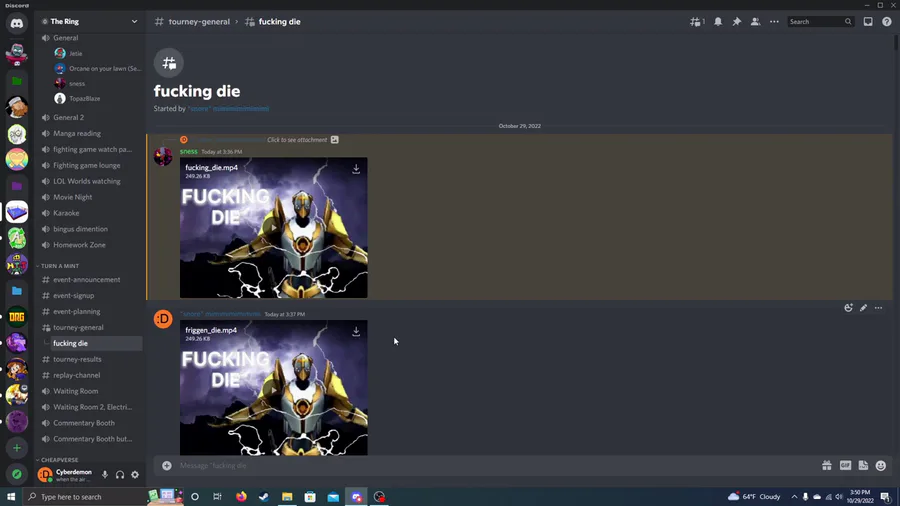Toggle headphone deafen
Screen dimensions: 900x506
click(120, 474)
